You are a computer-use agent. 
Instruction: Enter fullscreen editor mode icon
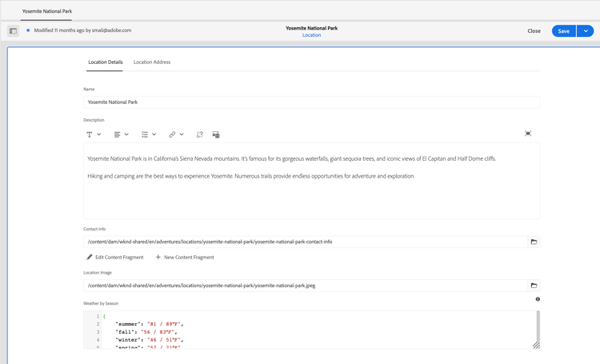(528, 133)
